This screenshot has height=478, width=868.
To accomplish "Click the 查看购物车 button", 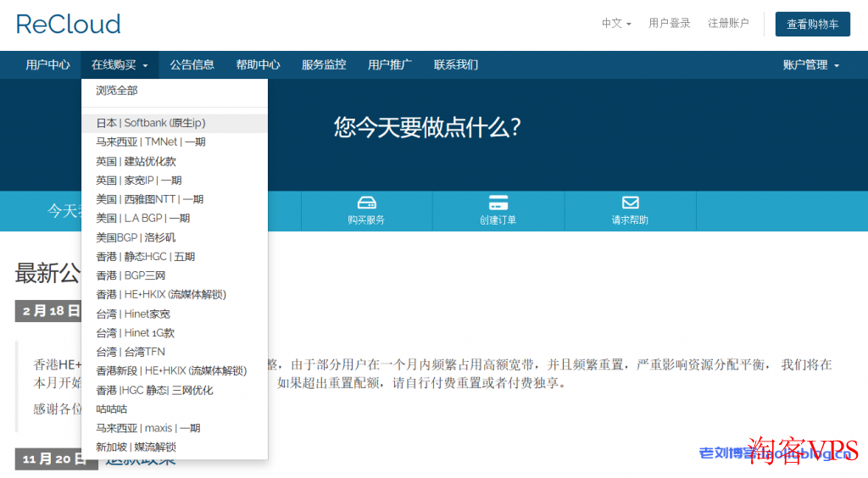I will pos(812,24).
